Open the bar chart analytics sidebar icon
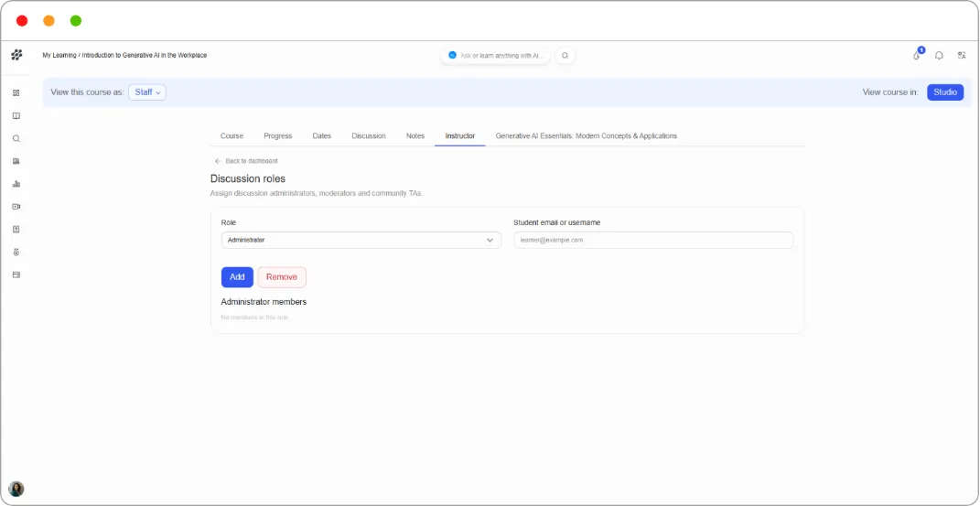 click(x=16, y=184)
